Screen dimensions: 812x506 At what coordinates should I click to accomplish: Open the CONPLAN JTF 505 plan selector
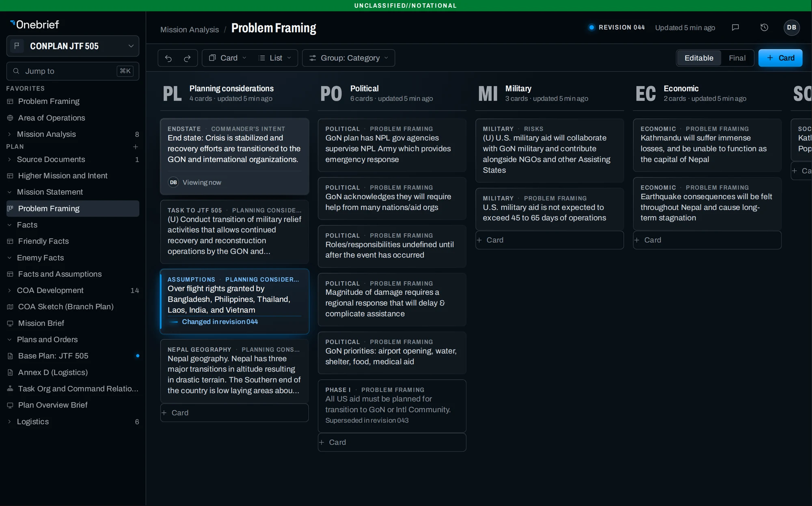[x=73, y=46]
